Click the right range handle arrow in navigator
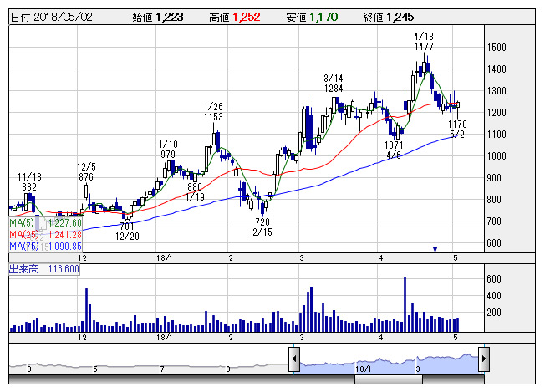545x392 pixels. [x=484, y=360]
